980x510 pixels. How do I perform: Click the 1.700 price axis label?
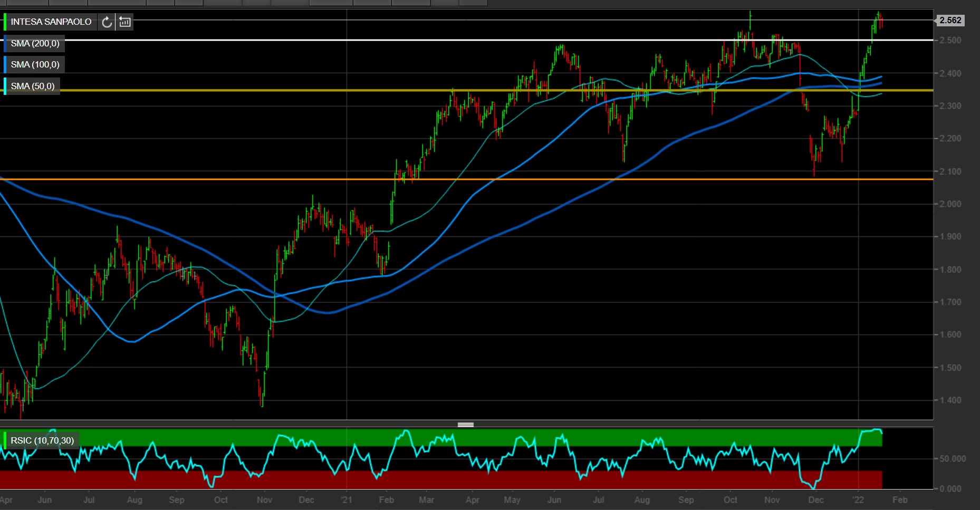[x=950, y=302]
